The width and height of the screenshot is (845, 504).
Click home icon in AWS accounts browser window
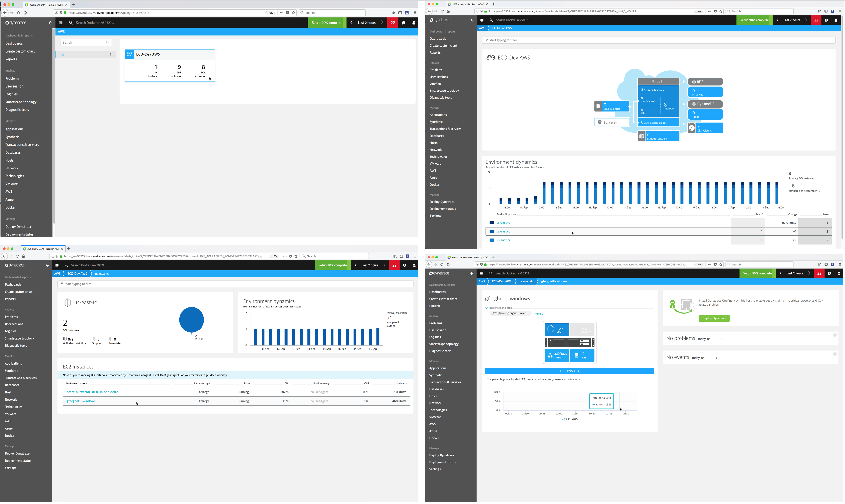click(25, 13)
